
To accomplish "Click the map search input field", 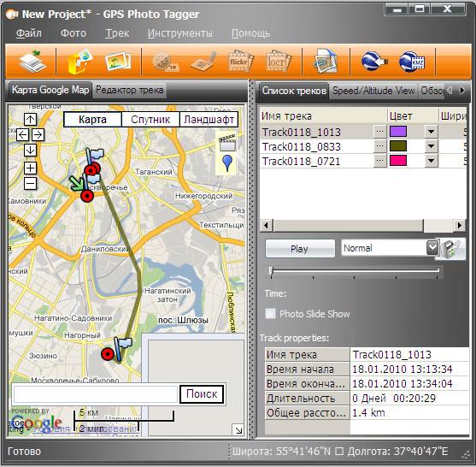I will point(96,394).
